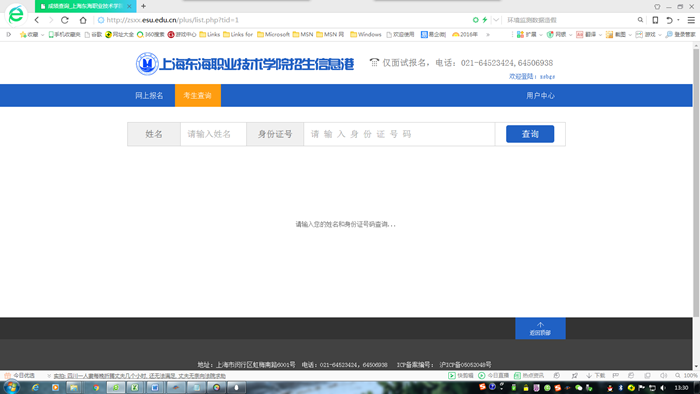Viewport: 700px width, 394px height.
Task: Close the 成绩查询 browser tab
Action: (x=129, y=6)
